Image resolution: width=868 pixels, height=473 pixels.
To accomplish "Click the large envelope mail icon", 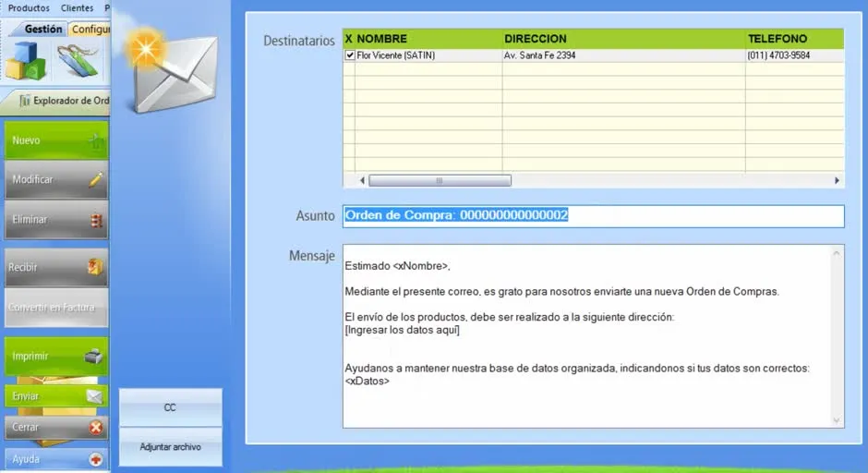I will tap(172, 69).
